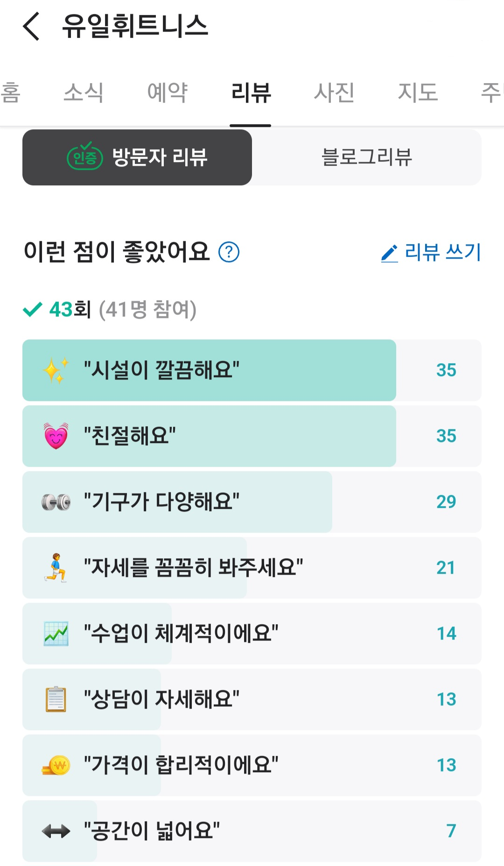This screenshot has height=866, width=504.
Task: Select the 방문자 리뷰 toggle
Action: coord(137,157)
